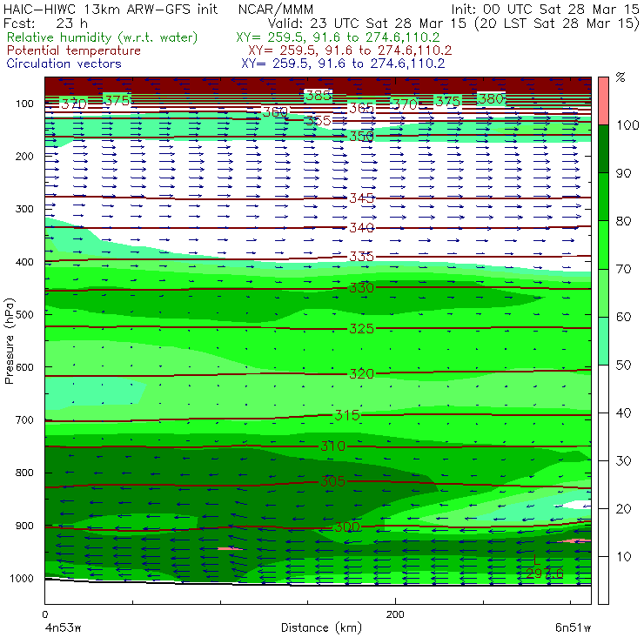Select the blue XY coordinate range text

(343, 64)
